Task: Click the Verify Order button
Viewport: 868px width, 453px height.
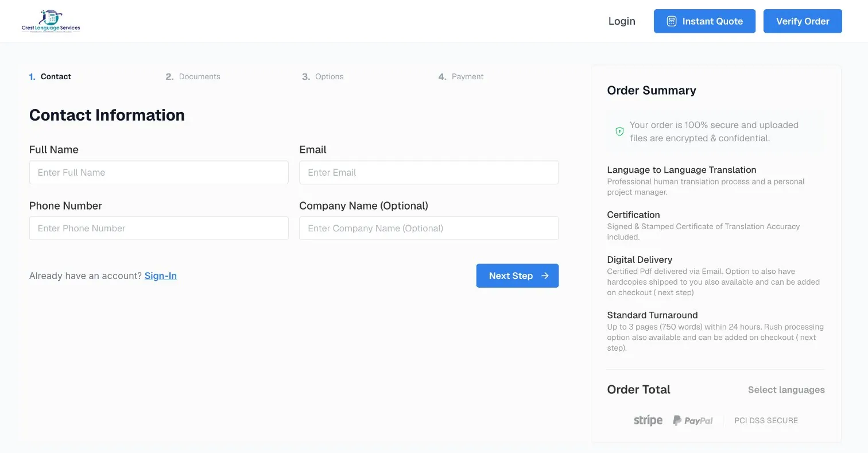Action: click(803, 21)
